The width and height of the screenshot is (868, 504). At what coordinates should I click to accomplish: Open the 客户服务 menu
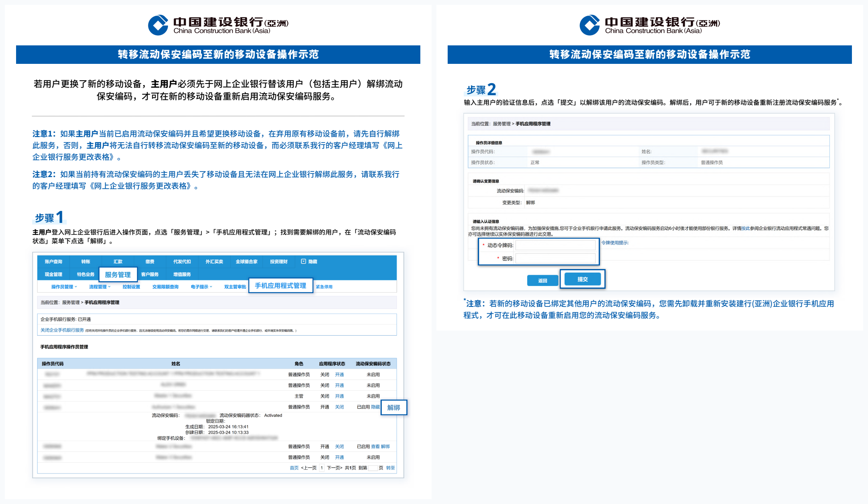[x=150, y=274]
